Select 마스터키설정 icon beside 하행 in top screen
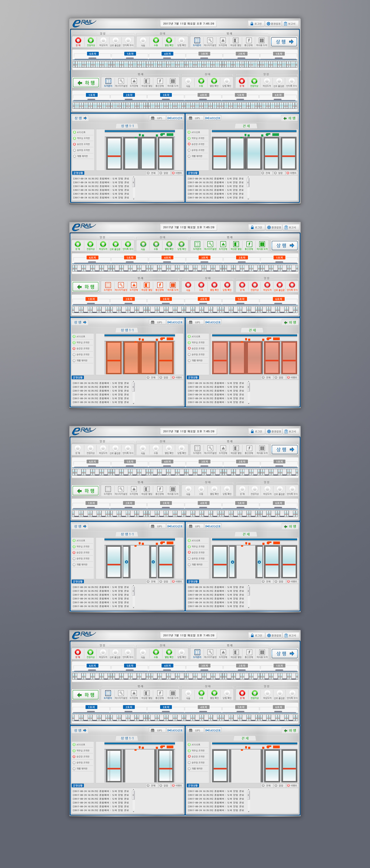 tap(121, 81)
